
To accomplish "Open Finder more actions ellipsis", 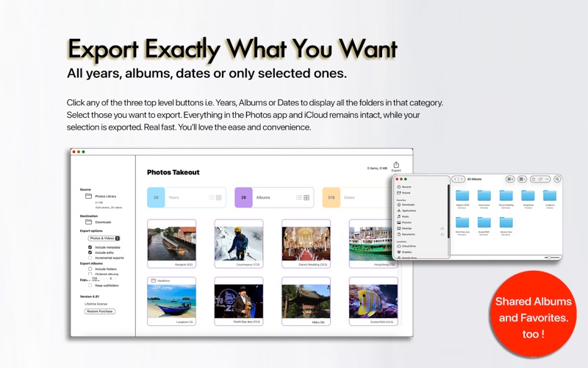I will pyautogui.click(x=547, y=179).
